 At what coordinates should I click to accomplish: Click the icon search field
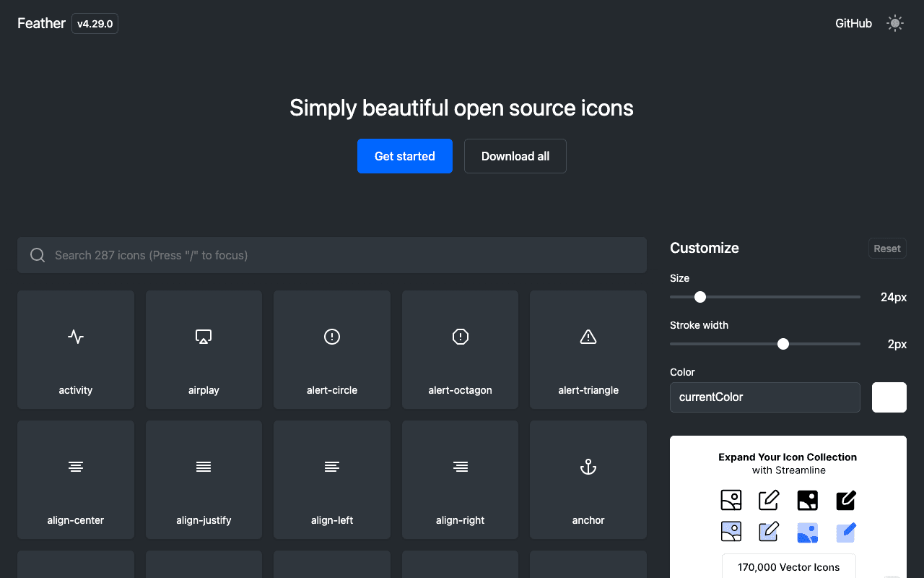click(x=332, y=254)
